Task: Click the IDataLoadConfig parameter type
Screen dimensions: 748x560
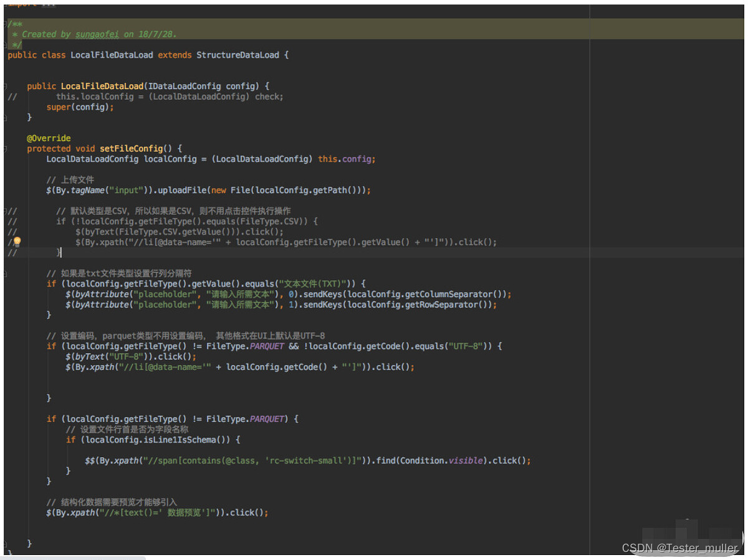Action: click(185, 86)
